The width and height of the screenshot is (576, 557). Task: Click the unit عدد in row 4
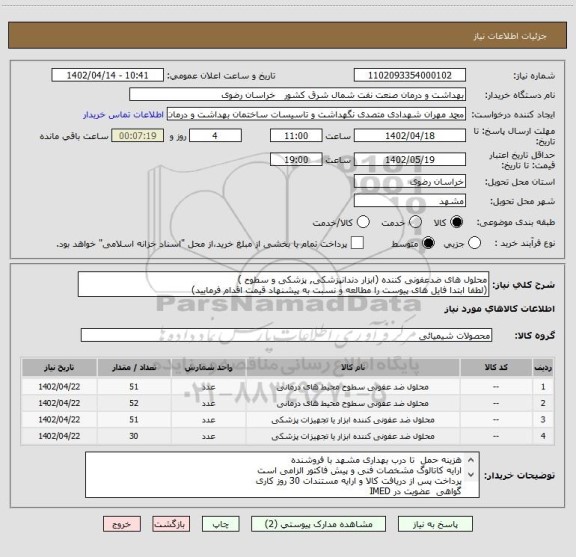point(209,436)
